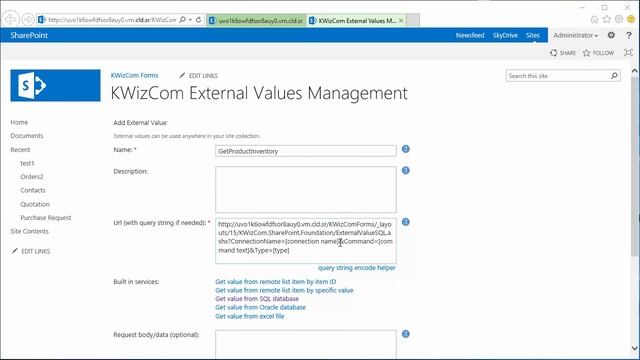Image resolution: width=640 pixels, height=360 pixels.
Task: Open the SharePoint settings gear menu
Action: pyautogui.click(x=611, y=35)
